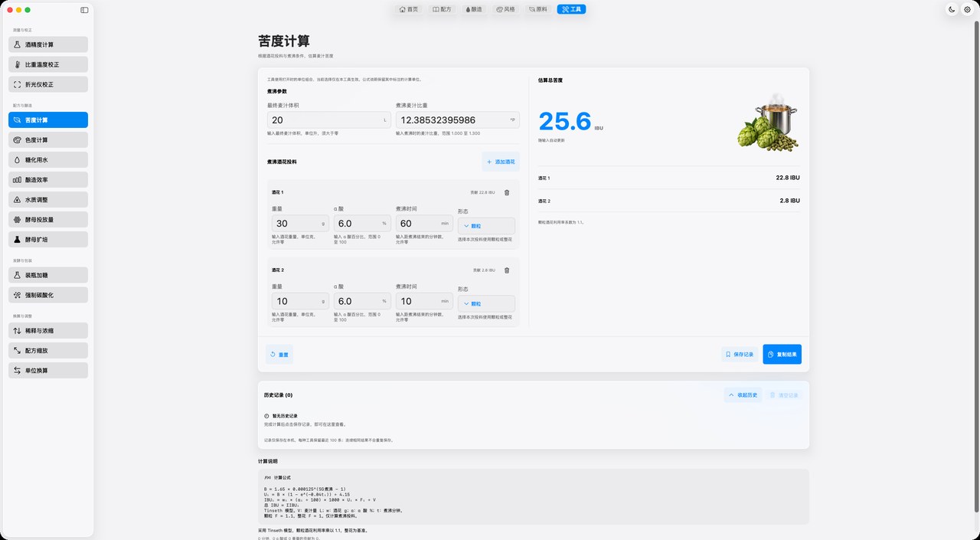
Task: Toggle dark mode with the moon icon
Action: (x=952, y=9)
